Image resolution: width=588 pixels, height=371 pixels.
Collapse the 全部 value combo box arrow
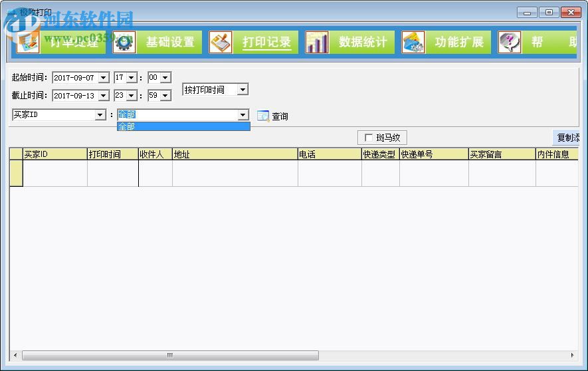point(243,115)
